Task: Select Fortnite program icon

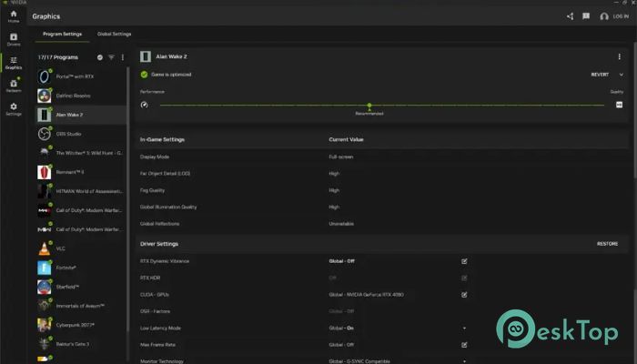Action: 45,268
